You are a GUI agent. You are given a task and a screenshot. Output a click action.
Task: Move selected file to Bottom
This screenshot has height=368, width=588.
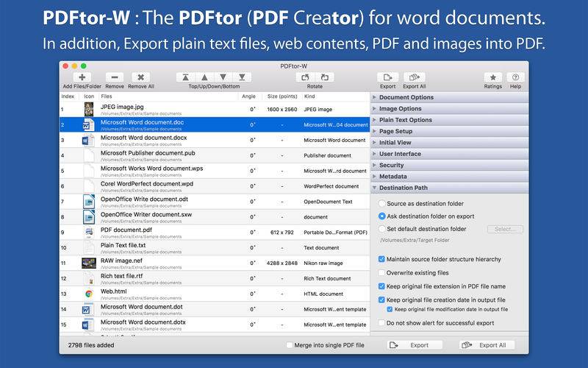click(x=242, y=77)
